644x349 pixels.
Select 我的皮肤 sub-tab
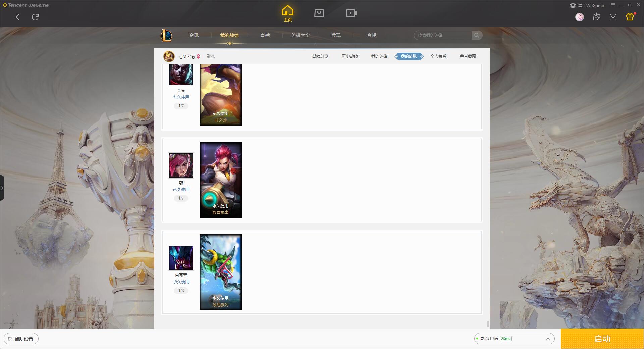(409, 56)
